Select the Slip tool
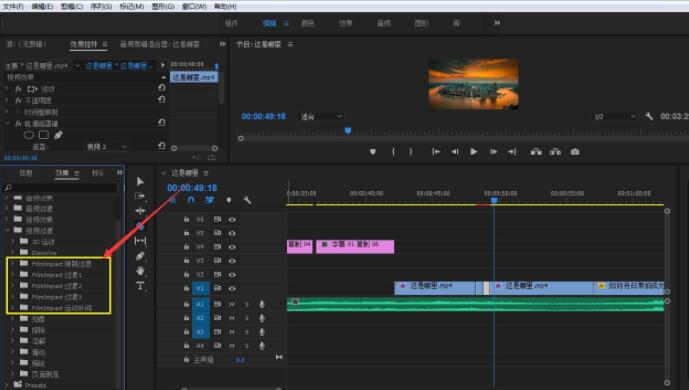This screenshot has height=390, width=689. tap(140, 241)
